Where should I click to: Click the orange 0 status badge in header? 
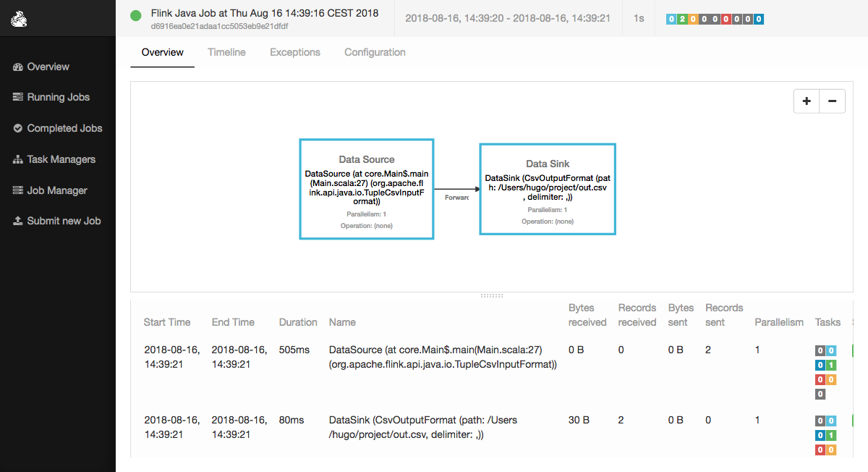pos(693,19)
